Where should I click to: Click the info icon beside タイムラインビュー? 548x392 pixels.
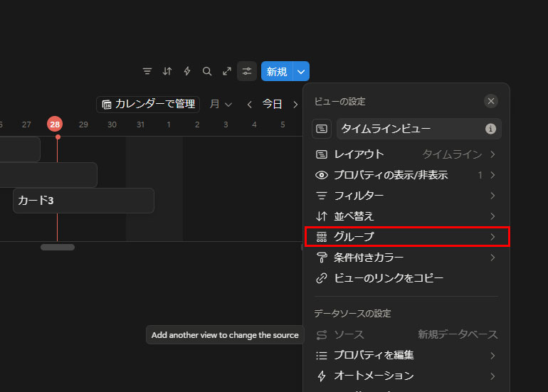click(x=490, y=129)
